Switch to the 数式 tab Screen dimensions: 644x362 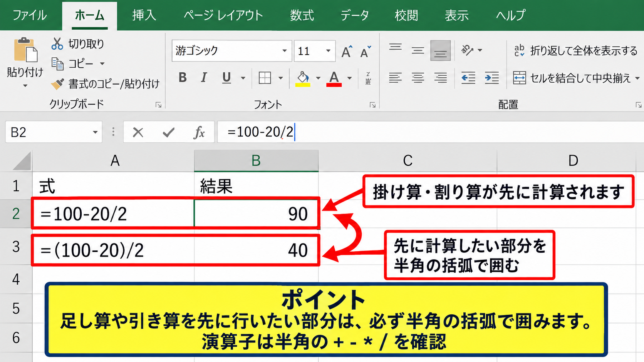[302, 15]
